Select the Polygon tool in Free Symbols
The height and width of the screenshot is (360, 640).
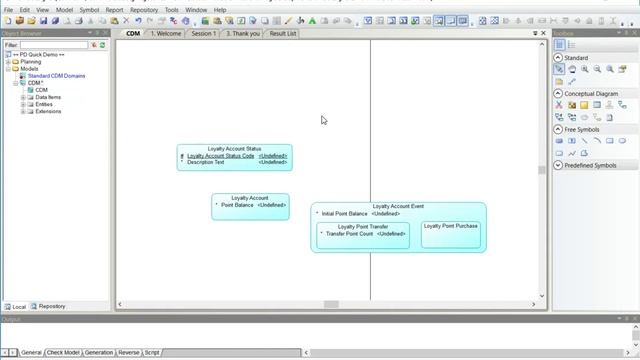[584, 153]
